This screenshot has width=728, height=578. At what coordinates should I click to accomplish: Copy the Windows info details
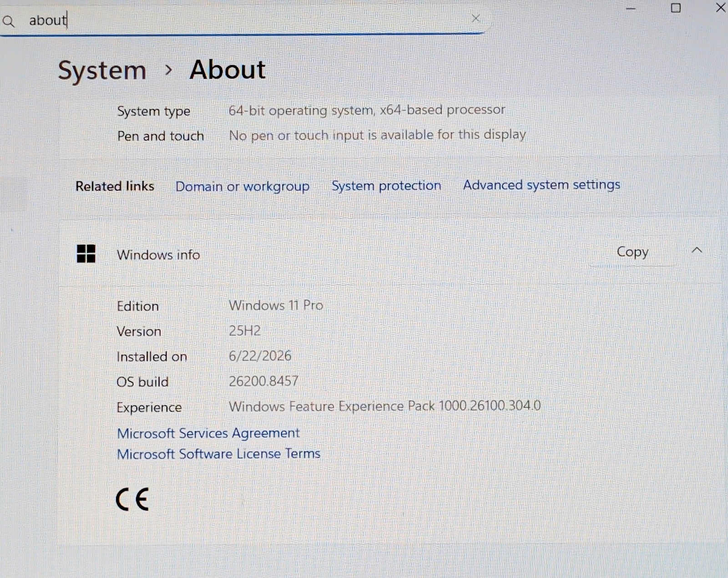(x=632, y=252)
